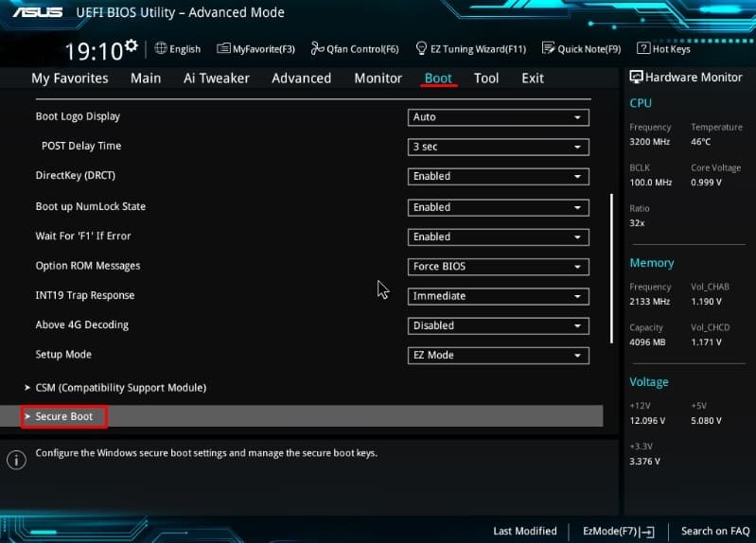
Task: Click the 3.376 V voltage value
Action: click(644, 461)
